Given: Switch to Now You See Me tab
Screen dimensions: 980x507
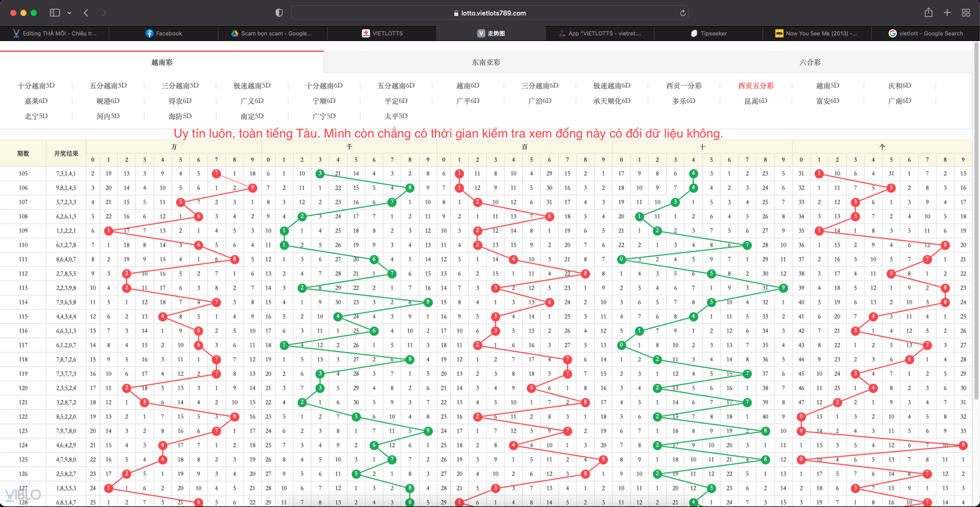Looking at the screenshot, I should pyautogui.click(x=817, y=33).
